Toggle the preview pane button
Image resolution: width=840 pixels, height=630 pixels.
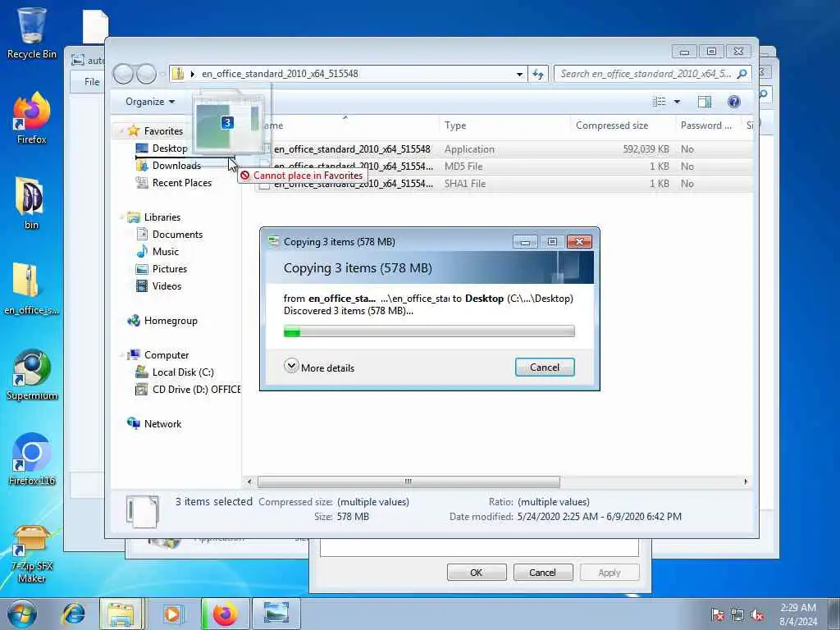click(x=705, y=102)
